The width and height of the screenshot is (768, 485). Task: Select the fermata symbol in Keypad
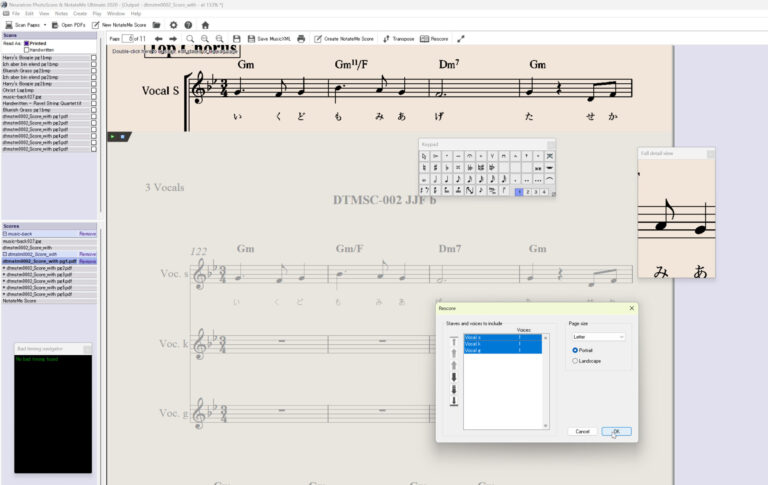pyautogui.click(x=469, y=156)
